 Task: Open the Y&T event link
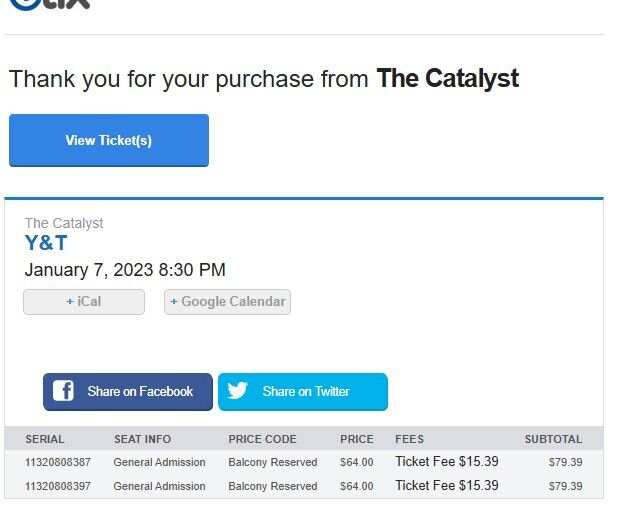(x=46, y=243)
